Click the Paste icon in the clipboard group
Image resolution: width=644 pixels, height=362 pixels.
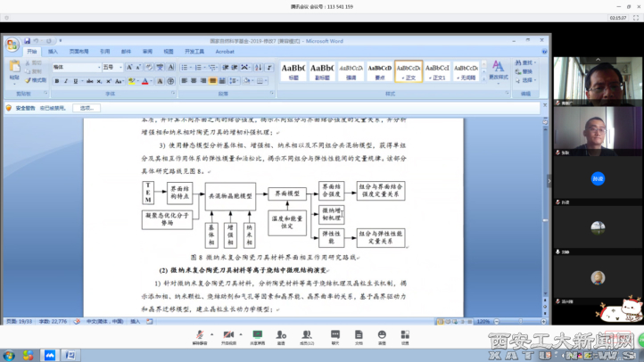pyautogui.click(x=14, y=70)
